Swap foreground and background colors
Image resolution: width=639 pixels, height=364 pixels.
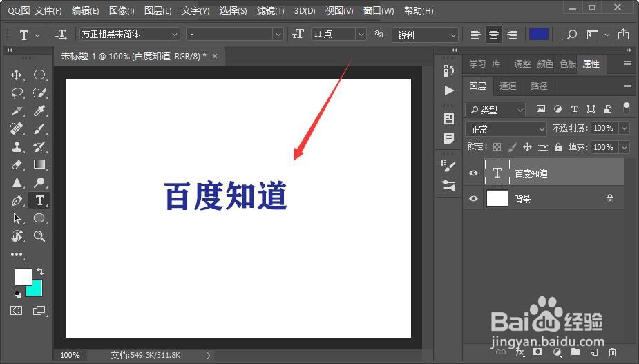tap(40, 271)
